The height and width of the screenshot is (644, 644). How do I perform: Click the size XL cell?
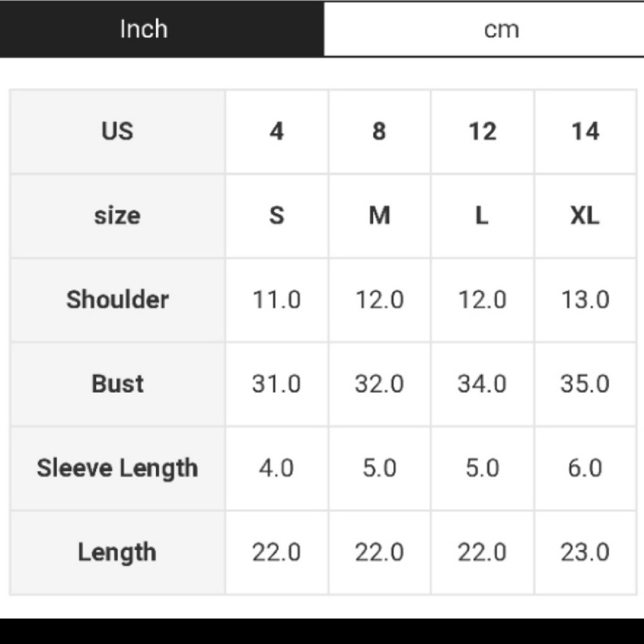(585, 216)
